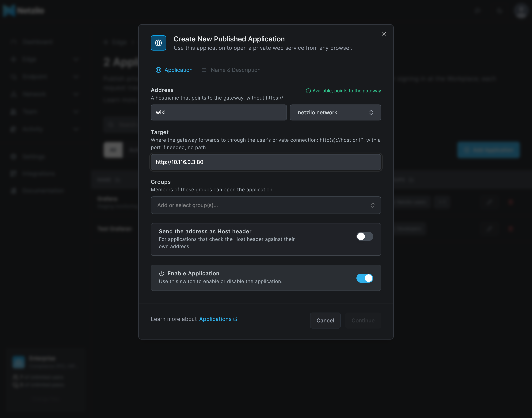Click the wiki address input field
This screenshot has height=418, width=532.
coord(218,113)
